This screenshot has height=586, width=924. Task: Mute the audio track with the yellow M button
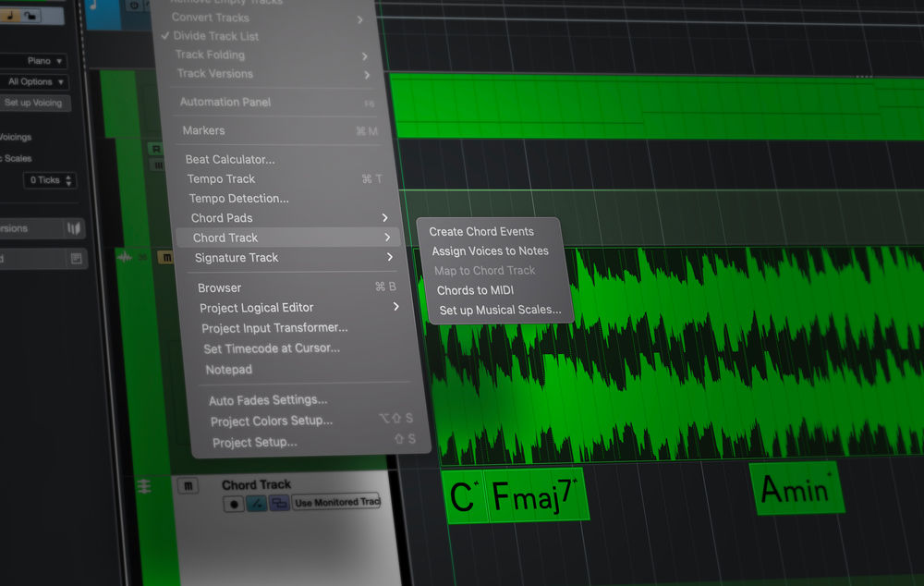(166, 258)
